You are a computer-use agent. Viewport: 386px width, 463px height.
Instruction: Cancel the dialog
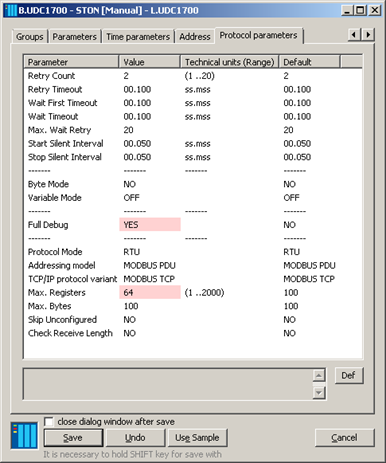345,438
